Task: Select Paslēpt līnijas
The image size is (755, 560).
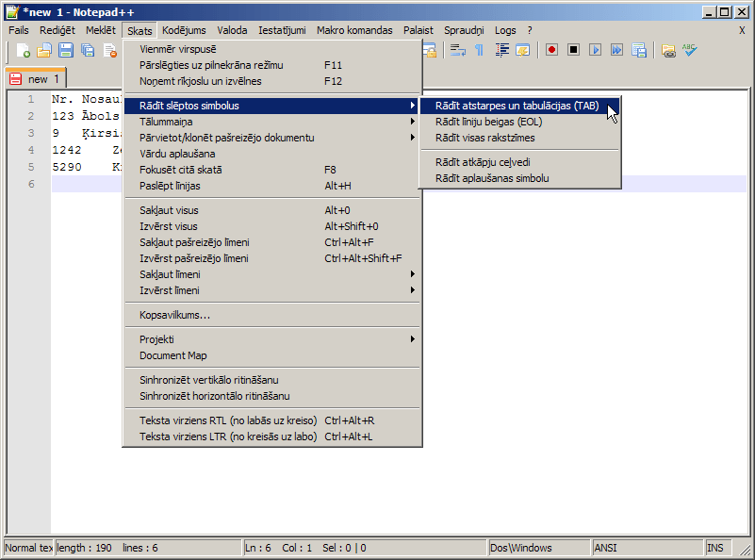Action: click(272, 186)
